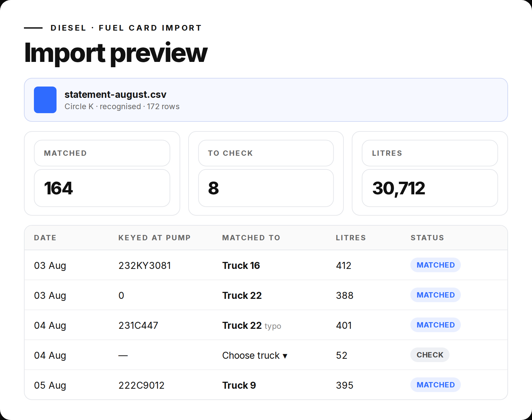Click Truck 9 in the matched column
This screenshot has width=532, height=420.
(x=239, y=385)
